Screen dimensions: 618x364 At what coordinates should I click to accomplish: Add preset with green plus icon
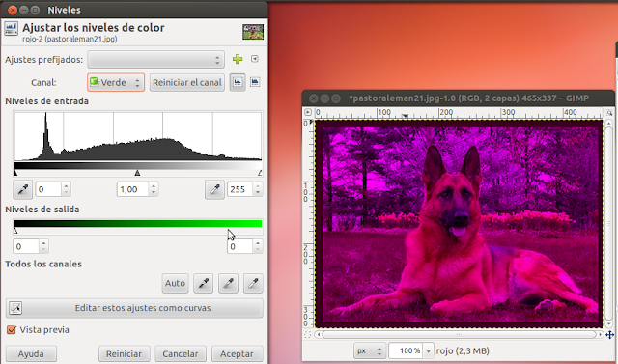point(238,59)
